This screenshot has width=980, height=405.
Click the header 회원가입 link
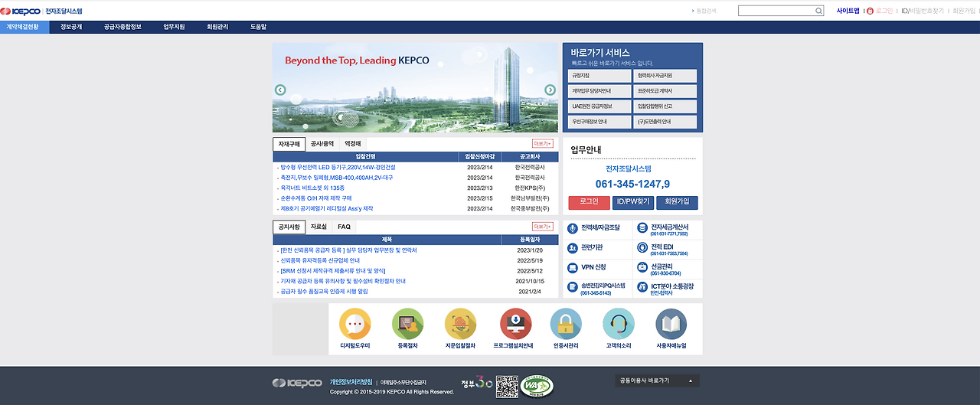point(965,11)
